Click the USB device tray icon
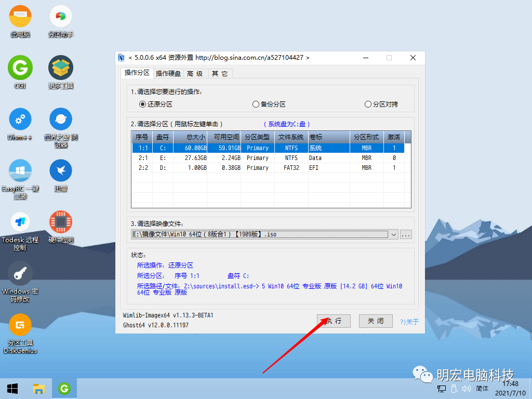This screenshot has height=399, width=532. point(454,389)
